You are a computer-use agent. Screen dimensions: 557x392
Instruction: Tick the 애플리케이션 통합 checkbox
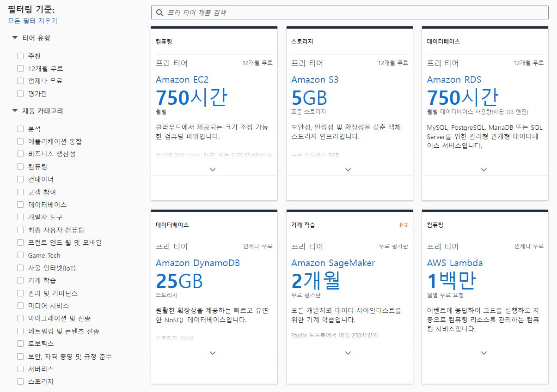(x=20, y=141)
